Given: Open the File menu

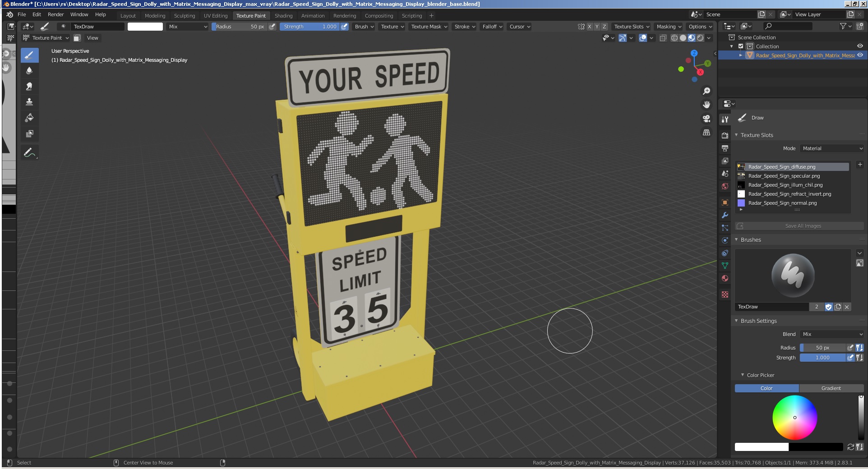Looking at the screenshot, I should 21,14.
